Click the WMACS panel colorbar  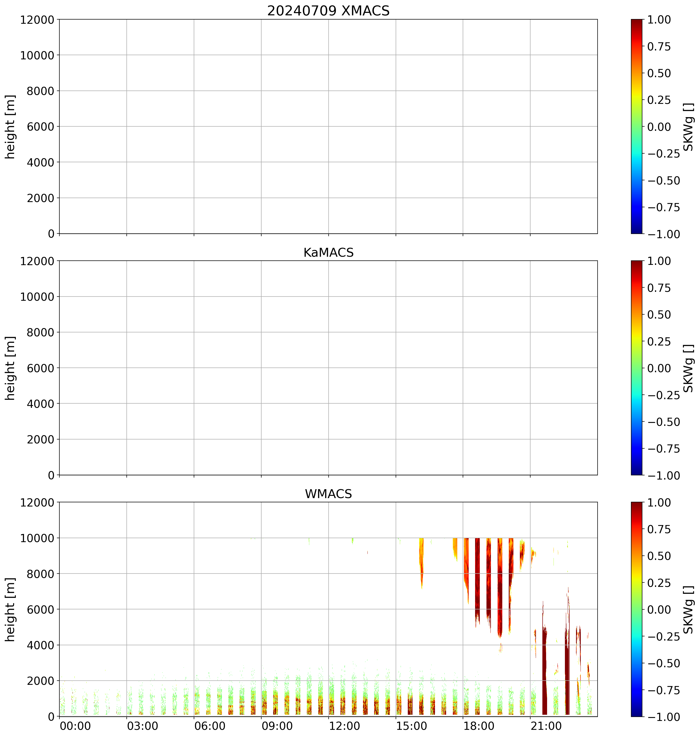pos(637,609)
